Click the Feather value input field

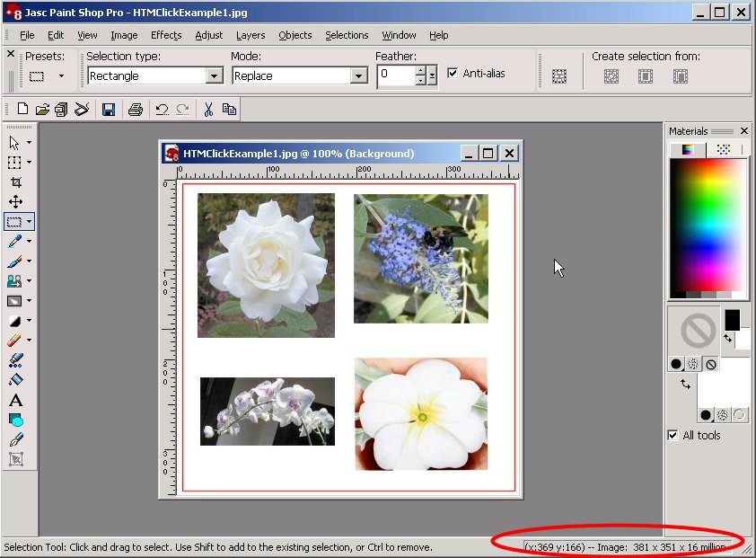395,75
